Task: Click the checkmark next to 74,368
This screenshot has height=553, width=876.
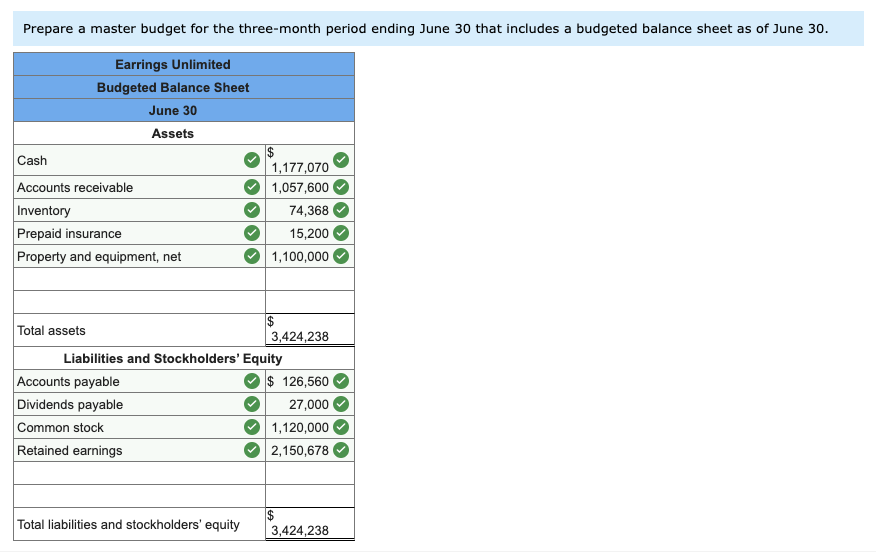Action: pos(341,210)
